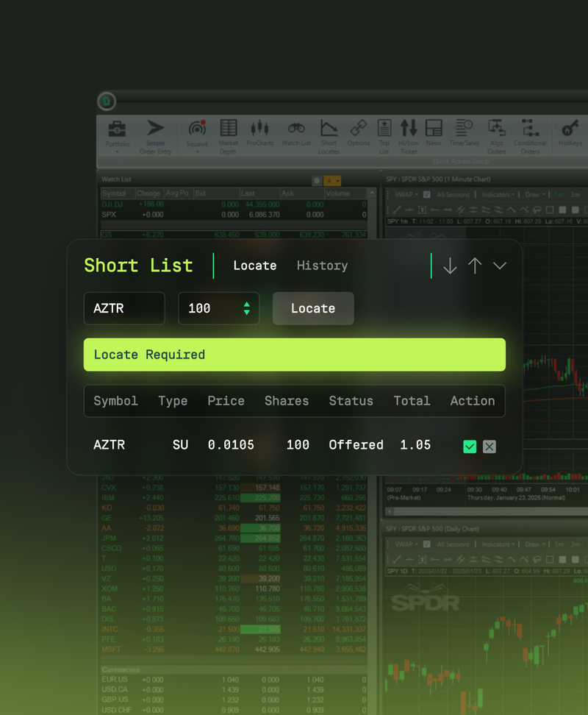
Task: Open the HotKeys key icon
Action: 570,128
